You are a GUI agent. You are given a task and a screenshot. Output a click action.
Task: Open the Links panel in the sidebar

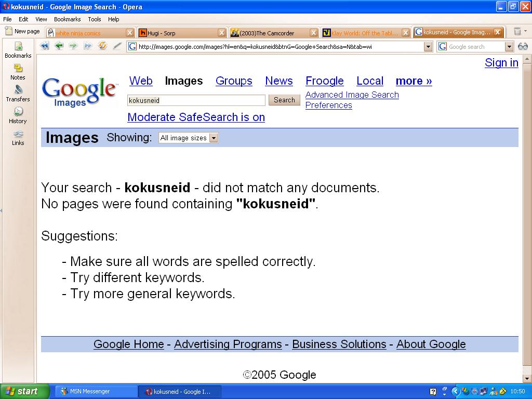click(x=18, y=137)
